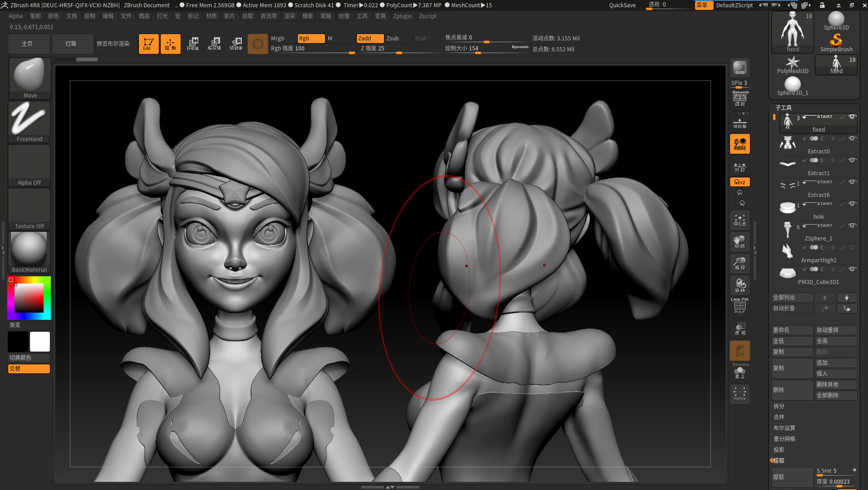Toggle the Zadd sculpt mode
Screen dimensions: 868x490
tap(370, 39)
